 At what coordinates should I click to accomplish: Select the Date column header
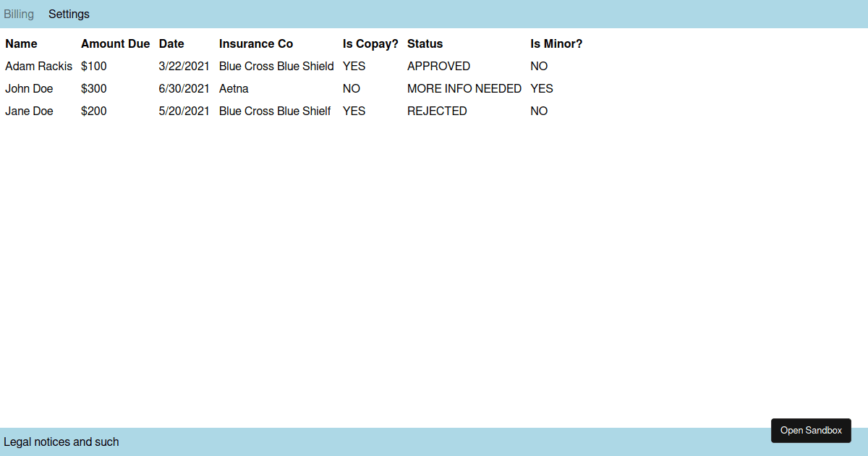coord(171,44)
